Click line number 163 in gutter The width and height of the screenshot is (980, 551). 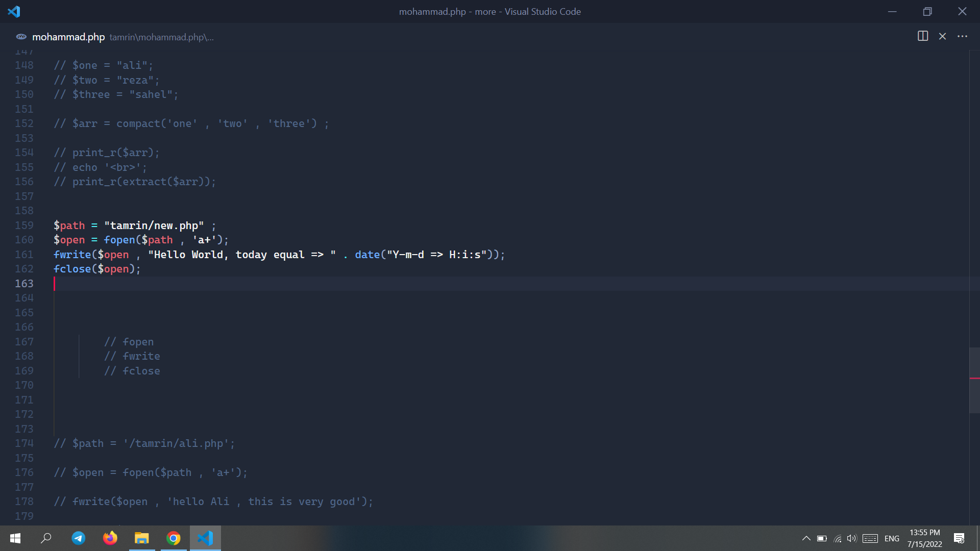tap(24, 284)
